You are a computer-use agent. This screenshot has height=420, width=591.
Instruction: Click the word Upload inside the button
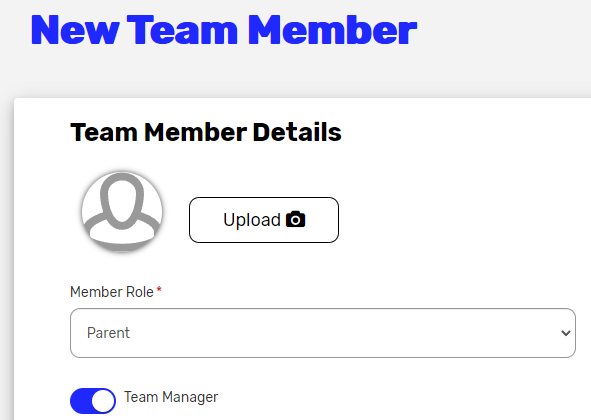[x=252, y=220]
